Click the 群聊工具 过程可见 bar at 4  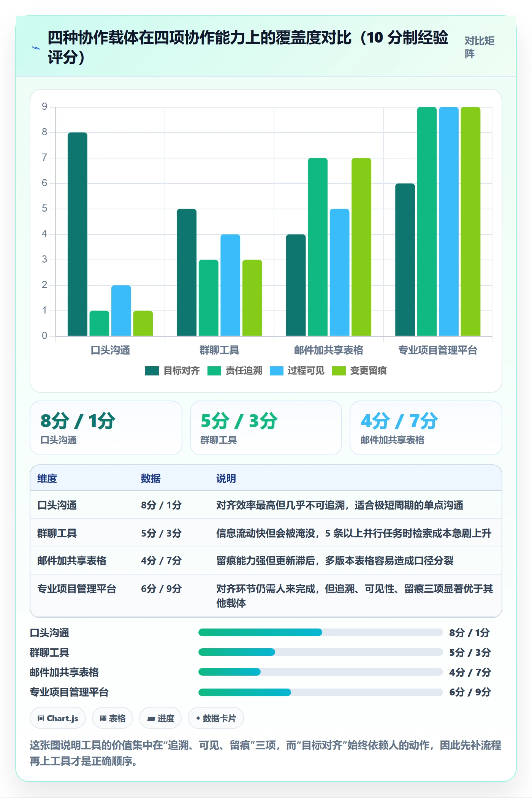click(230, 285)
